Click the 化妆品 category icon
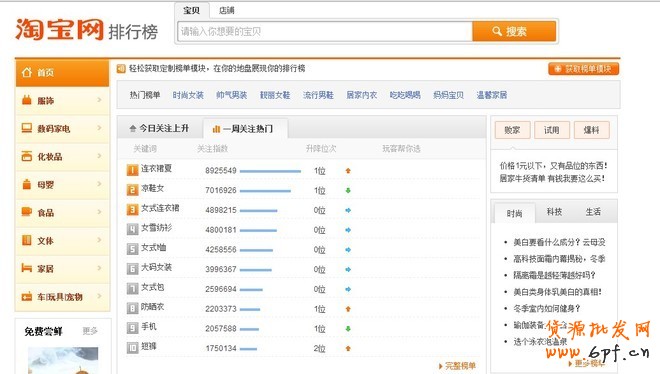The width and height of the screenshot is (660, 374). coord(27,156)
